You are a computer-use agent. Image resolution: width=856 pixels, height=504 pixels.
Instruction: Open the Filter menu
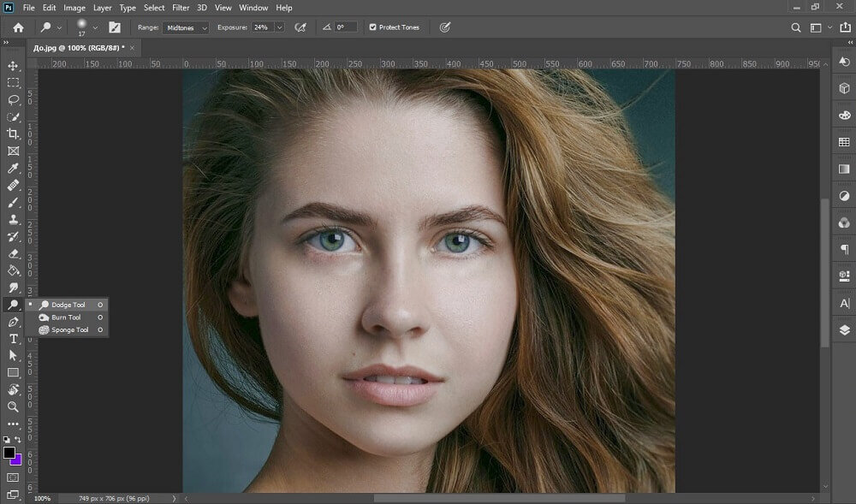[181, 8]
